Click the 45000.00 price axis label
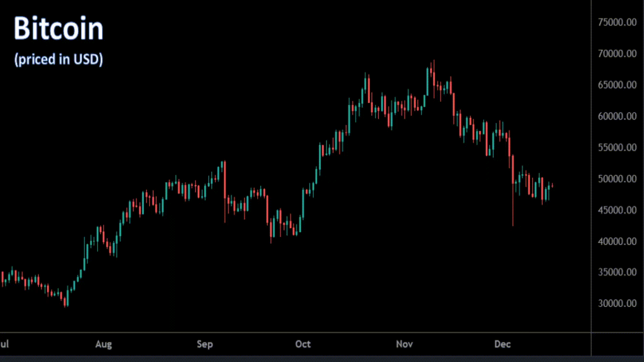This screenshot has width=644, height=362. pyautogui.click(x=617, y=210)
